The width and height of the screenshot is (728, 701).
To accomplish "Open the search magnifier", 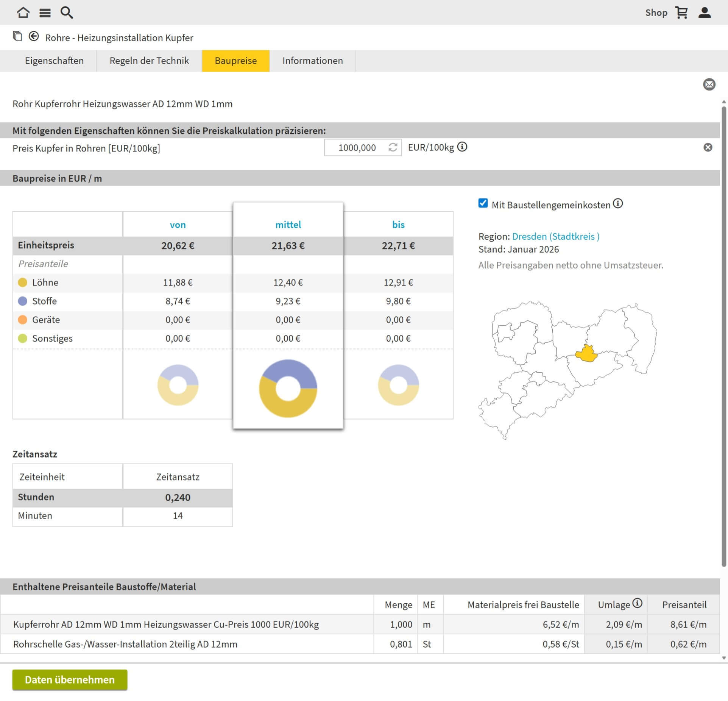I will pyautogui.click(x=67, y=12).
